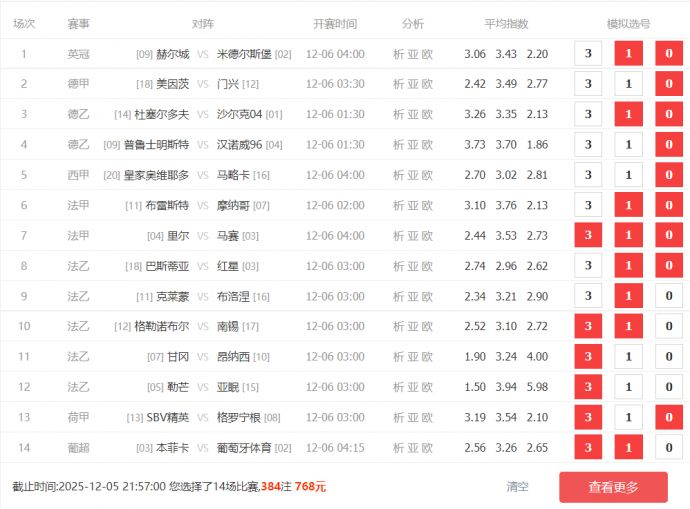Image resolution: width=690 pixels, height=509 pixels.
Task: Open 欧 odds link for 本菲卡 match
Action: pyautogui.click(x=427, y=448)
